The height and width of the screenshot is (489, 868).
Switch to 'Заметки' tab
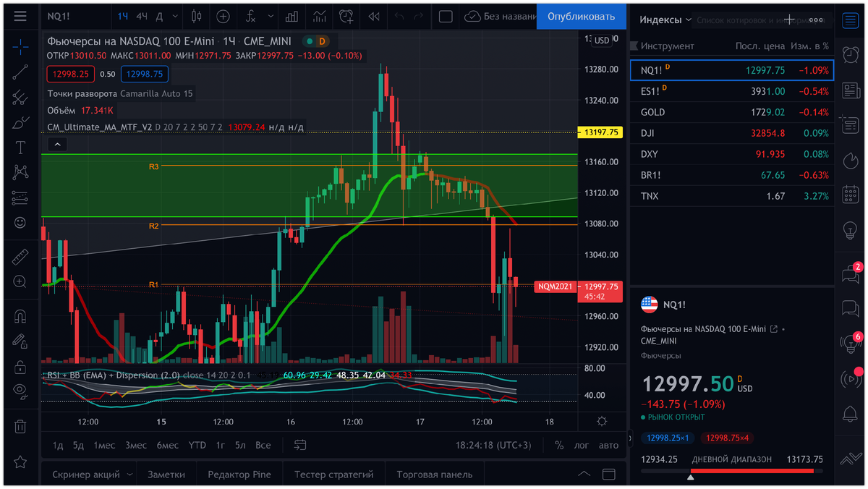tap(166, 475)
